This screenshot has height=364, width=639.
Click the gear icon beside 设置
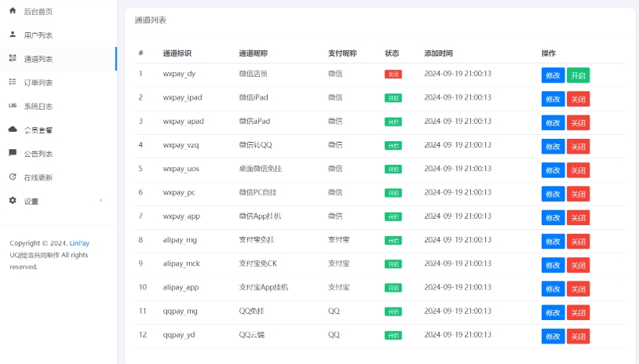[13, 200]
